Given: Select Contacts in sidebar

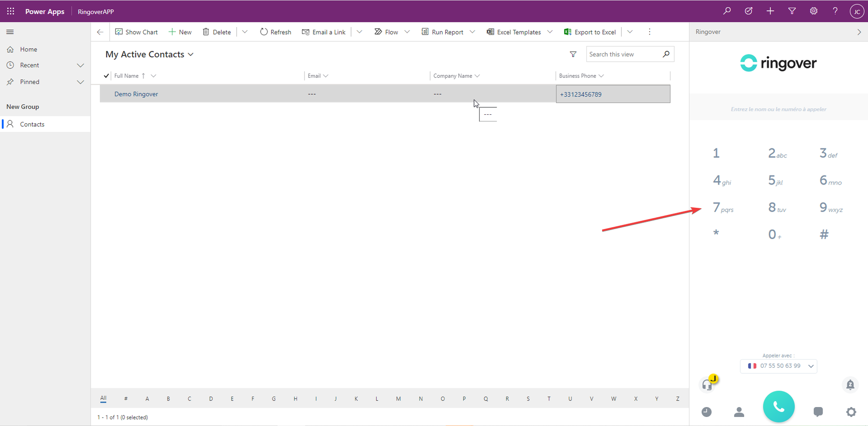Looking at the screenshot, I should (x=46, y=124).
